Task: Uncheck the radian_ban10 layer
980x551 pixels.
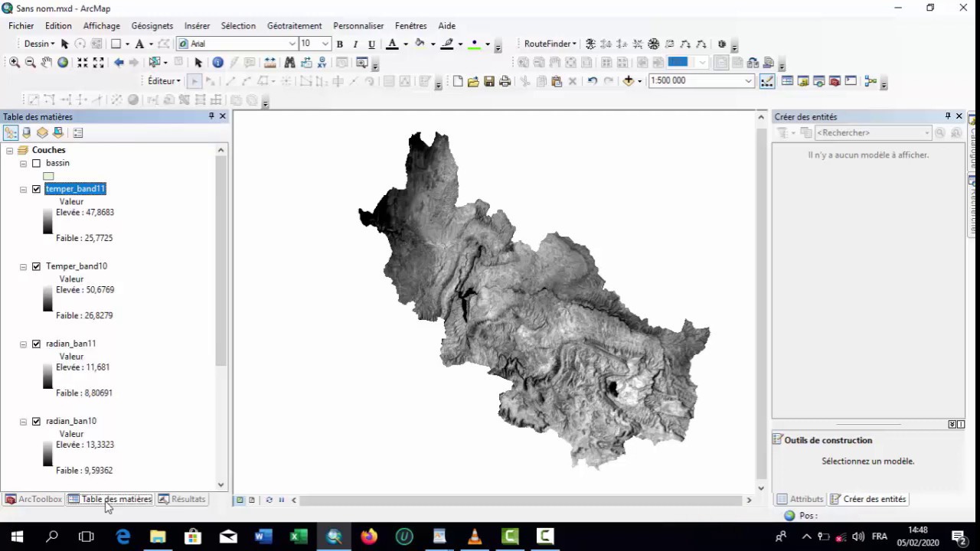Action: [x=36, y=421]
